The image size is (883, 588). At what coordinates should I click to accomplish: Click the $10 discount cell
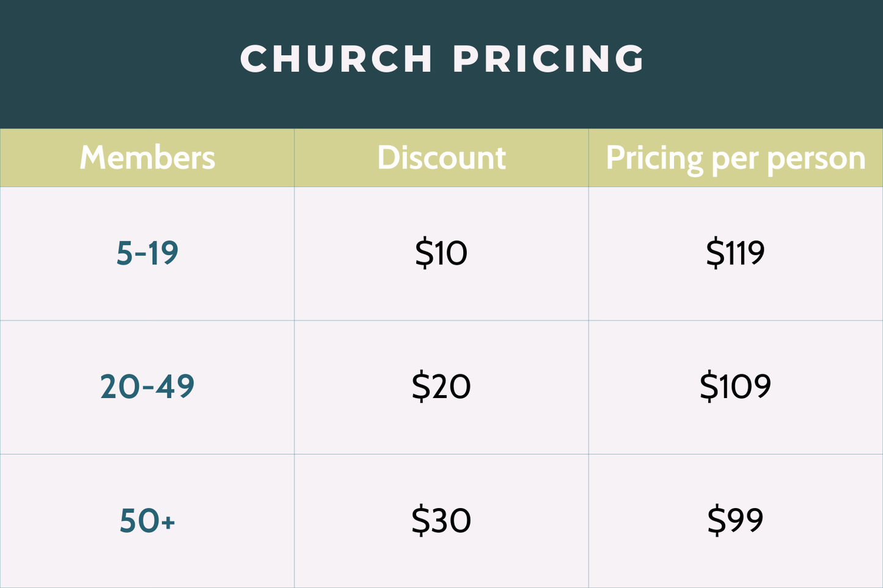441,253
